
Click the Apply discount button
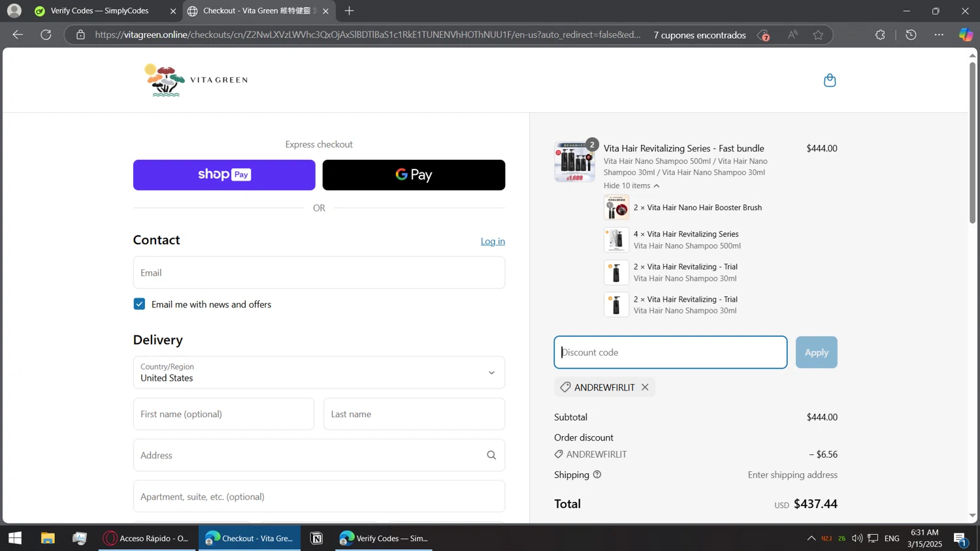click(816, 353)
